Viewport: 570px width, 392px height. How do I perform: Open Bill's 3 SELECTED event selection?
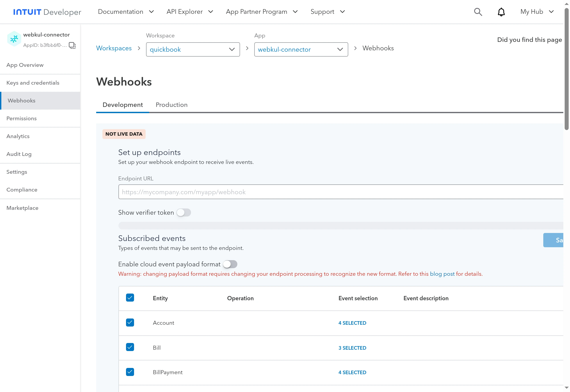pyautogui.click(x=352, y=348)
